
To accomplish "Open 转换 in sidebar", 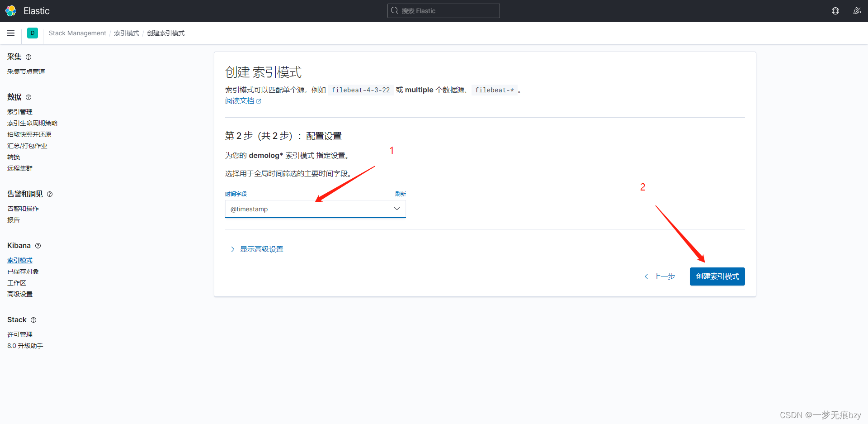I will pyautogui.click(x=14, y=157).
